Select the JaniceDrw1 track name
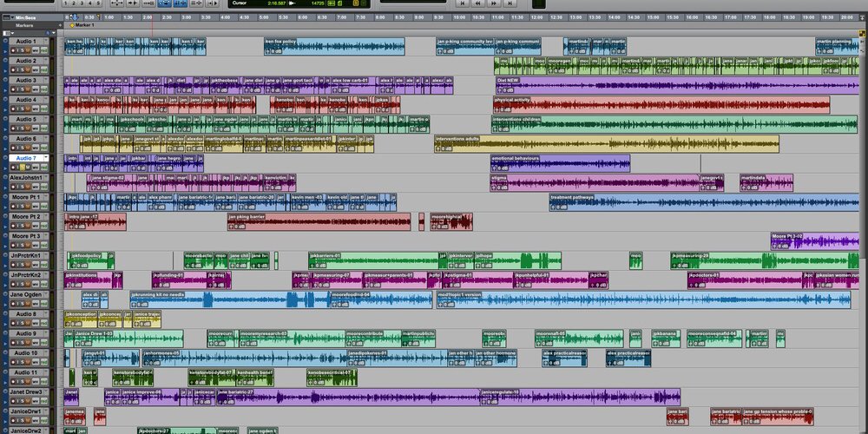Image resolution: width=868 pixels, height=434 pixels. click(x=26, y=411)
